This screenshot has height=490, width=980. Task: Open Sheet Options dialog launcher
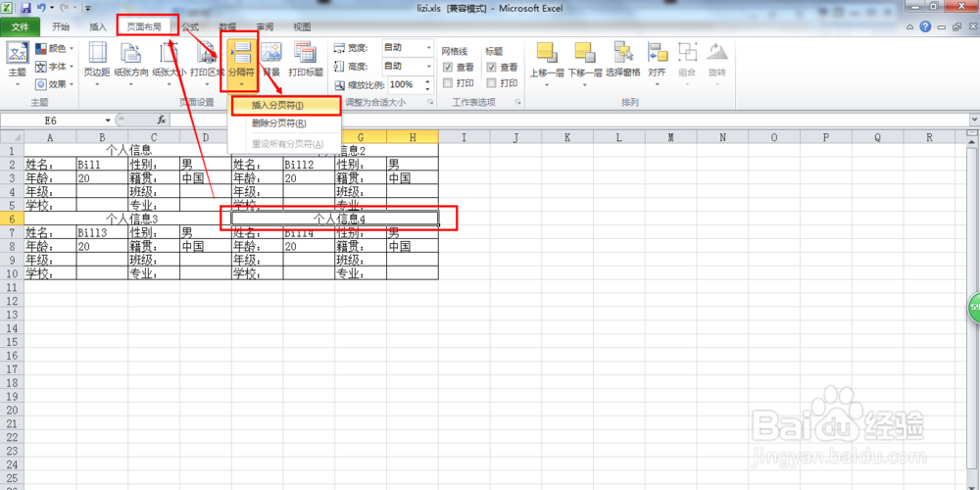[x=518, y=103]
